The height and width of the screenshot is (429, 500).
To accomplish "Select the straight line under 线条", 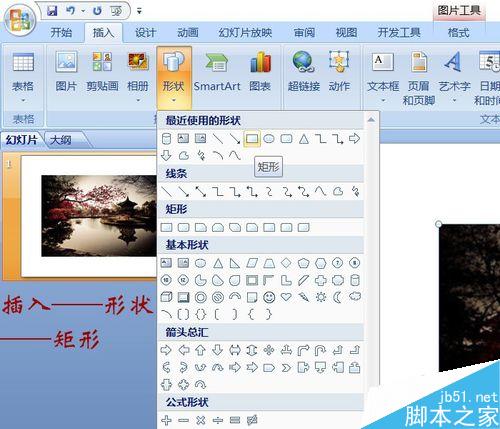I will (166, 192).
